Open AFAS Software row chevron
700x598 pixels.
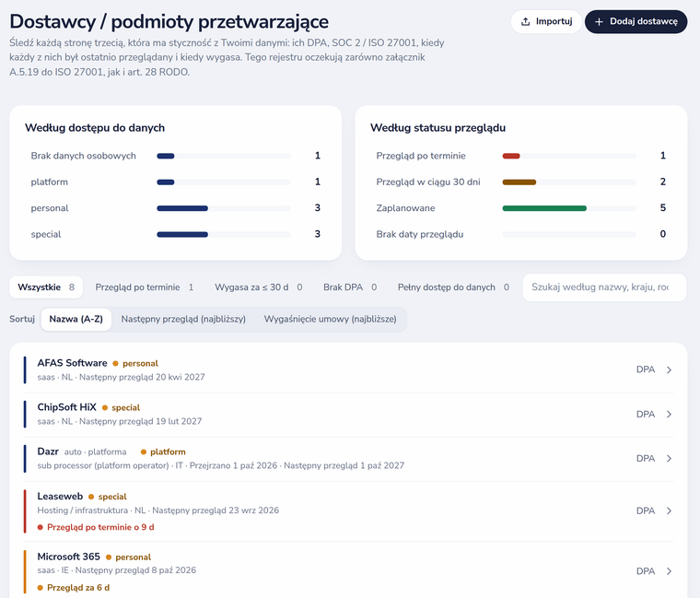669,369
